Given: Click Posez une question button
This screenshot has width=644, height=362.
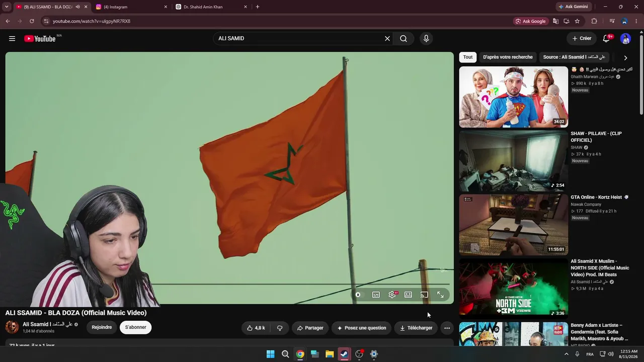Looking at the screenshot, I should point(362,328).
